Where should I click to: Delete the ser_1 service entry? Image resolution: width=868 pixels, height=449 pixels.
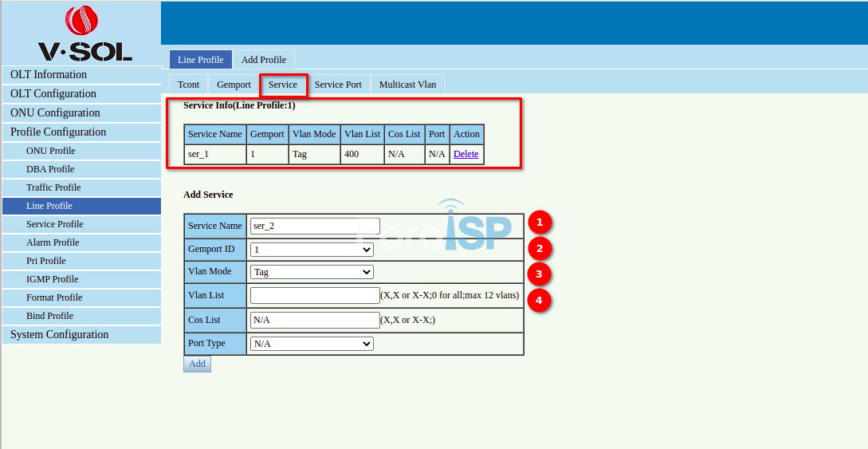[466, 155]
